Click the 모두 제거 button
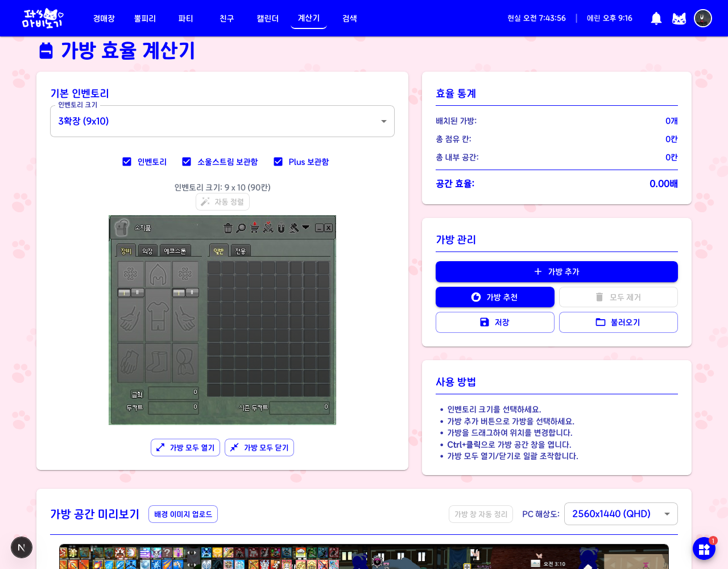 [618, 297]
